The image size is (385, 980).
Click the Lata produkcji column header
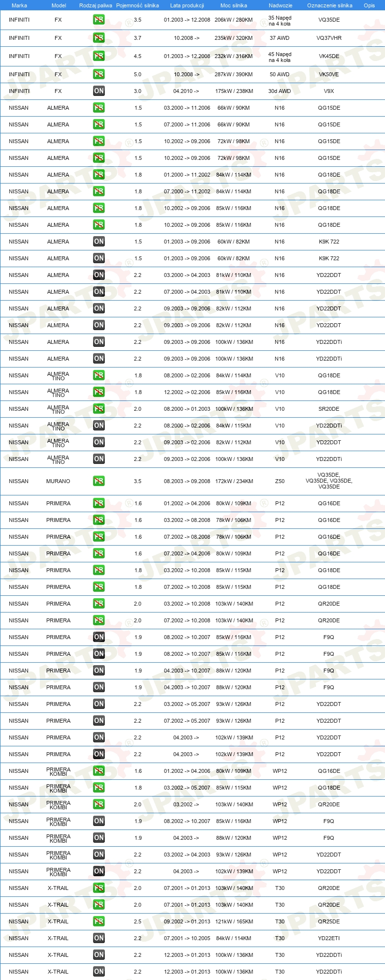coord(187,5)
